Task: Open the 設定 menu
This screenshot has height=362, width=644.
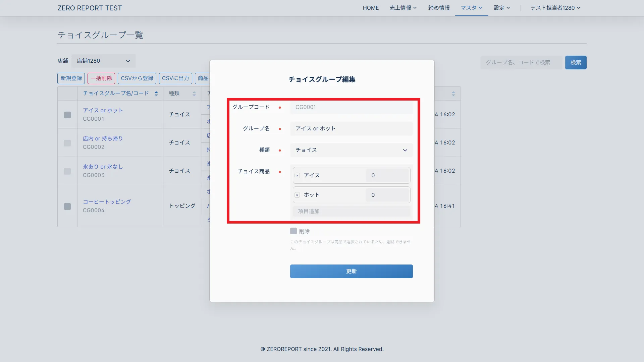Action: [x=501, y=8]
